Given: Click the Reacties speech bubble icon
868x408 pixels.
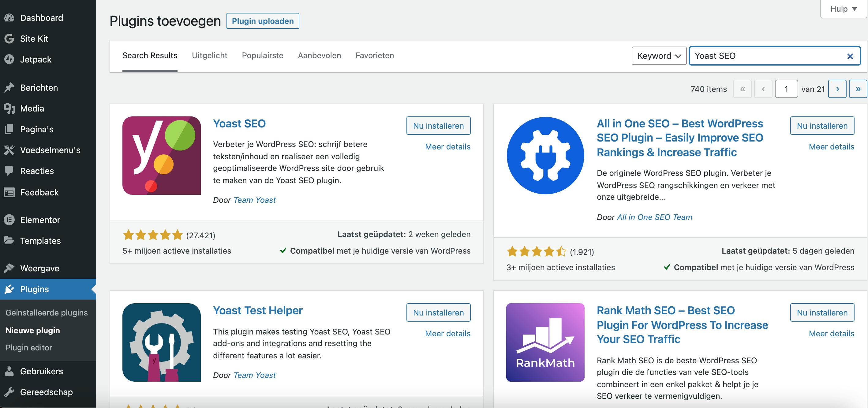Looking at the screenshot, I should click(9, 171).
